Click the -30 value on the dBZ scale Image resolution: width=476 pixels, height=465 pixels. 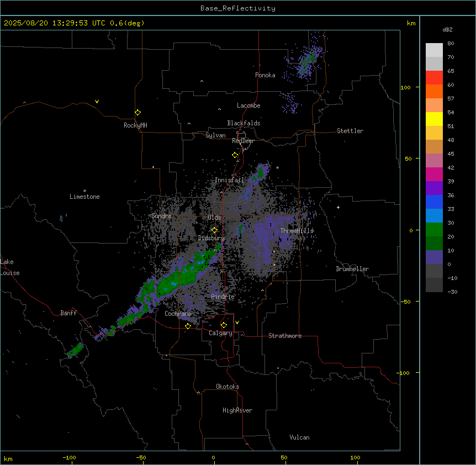point(452,292)
